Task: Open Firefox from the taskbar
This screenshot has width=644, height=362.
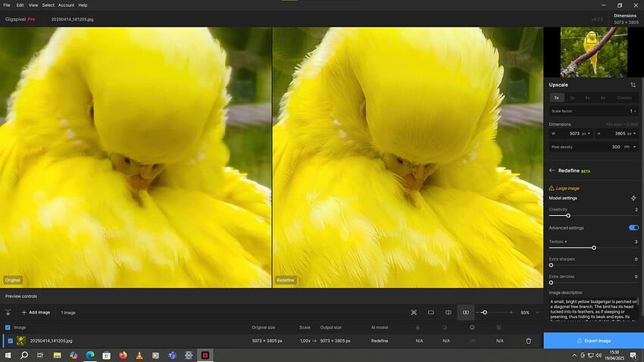Action: coord(123,355)
